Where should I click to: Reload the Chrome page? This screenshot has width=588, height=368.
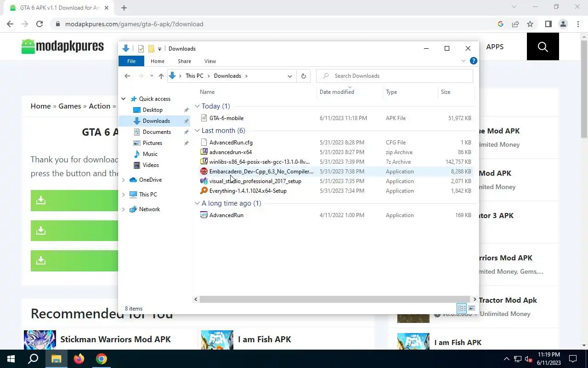tap(40, 24)
